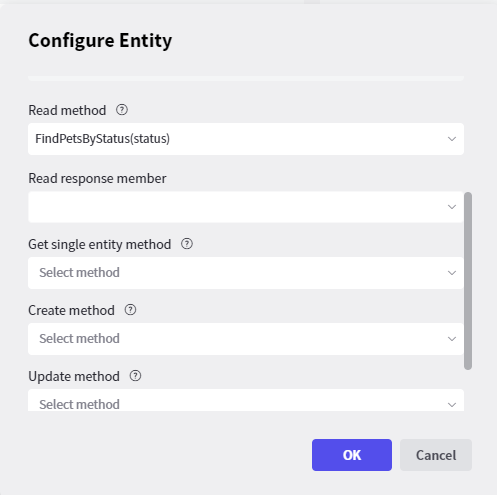Click the question mark next to Update method
Image resolution: width=497 pixels, height=495 pixels.
[135, 376]
